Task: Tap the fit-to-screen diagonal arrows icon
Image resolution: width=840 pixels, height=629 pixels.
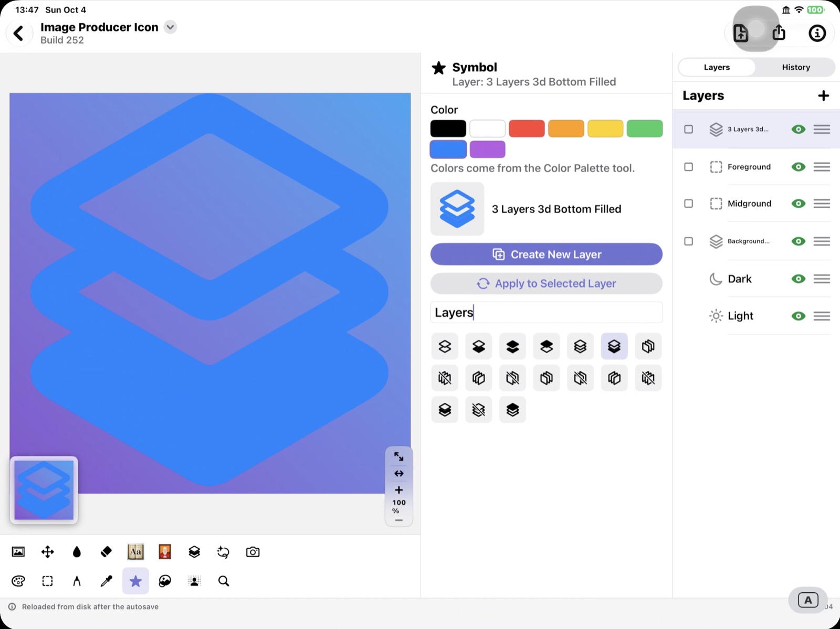Action: (399, 456)
